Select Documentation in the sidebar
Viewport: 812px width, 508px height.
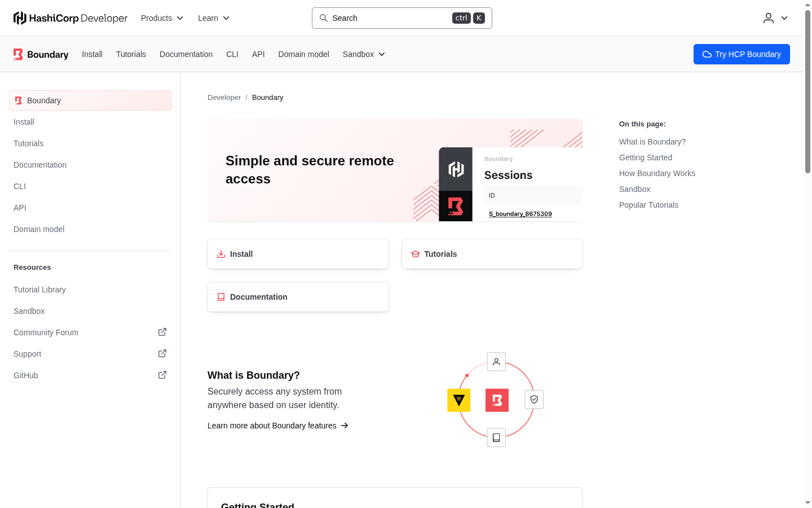click(90, 165)
